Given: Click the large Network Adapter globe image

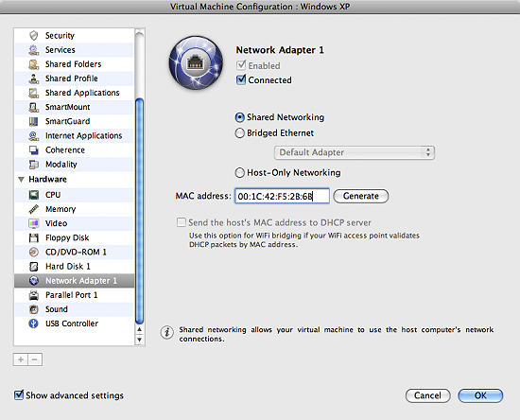Looking at the screenshot, I should [196, 62].
